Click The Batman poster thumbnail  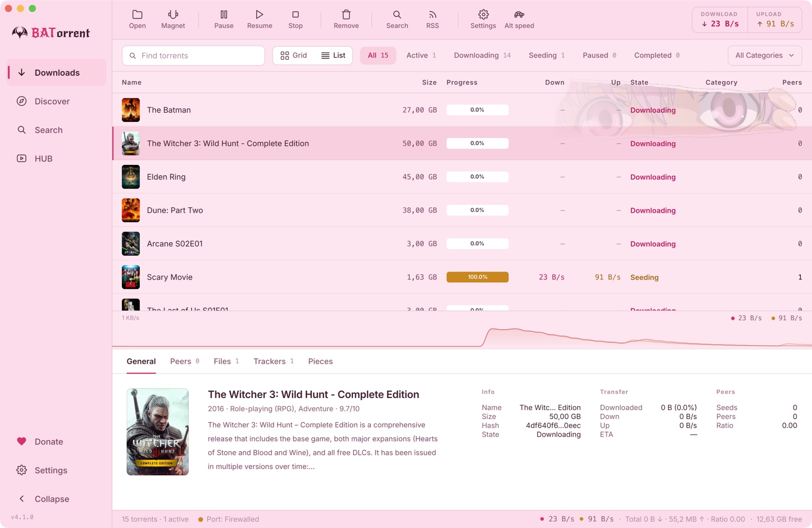[x=130, y=110]
